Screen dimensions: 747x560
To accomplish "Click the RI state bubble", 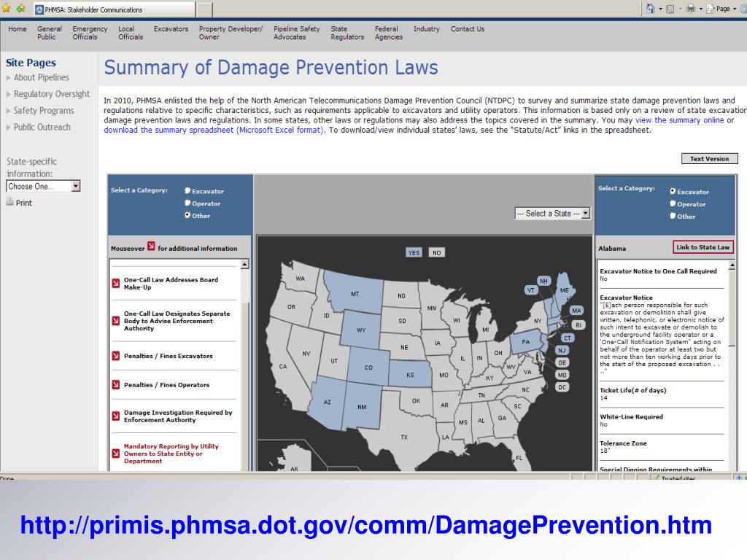I will click(578, 325).
